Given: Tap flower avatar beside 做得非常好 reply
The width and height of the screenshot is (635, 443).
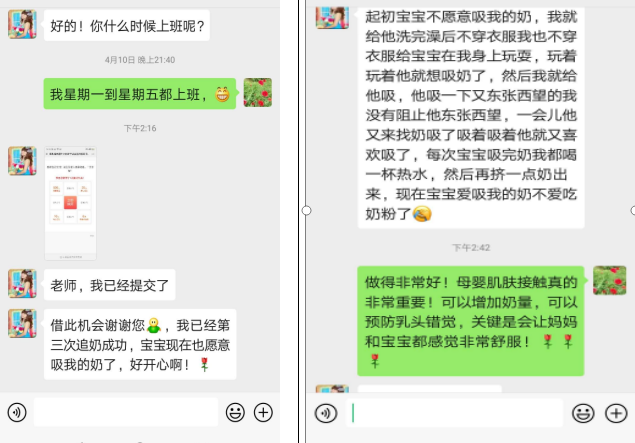Looking at the screenshot, I should pyautogui.click(x=609, y=281).
